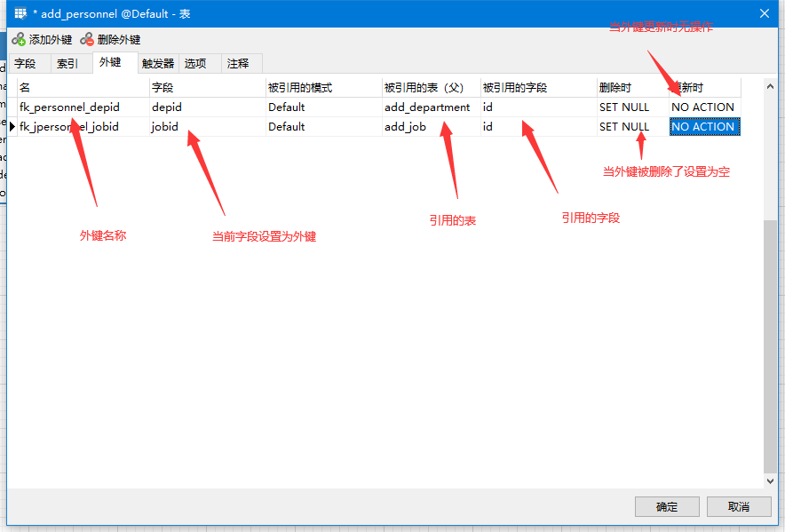785x532 pixels.
Task: Click the jobid field cell
Action: pyautogui.click(x=165, y=127)
